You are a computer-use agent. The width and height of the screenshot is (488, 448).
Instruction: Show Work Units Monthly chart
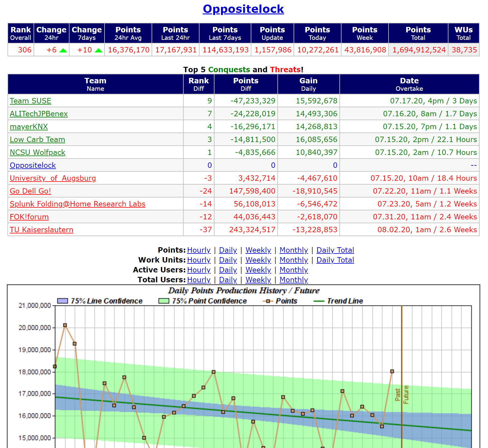[294, 260]
